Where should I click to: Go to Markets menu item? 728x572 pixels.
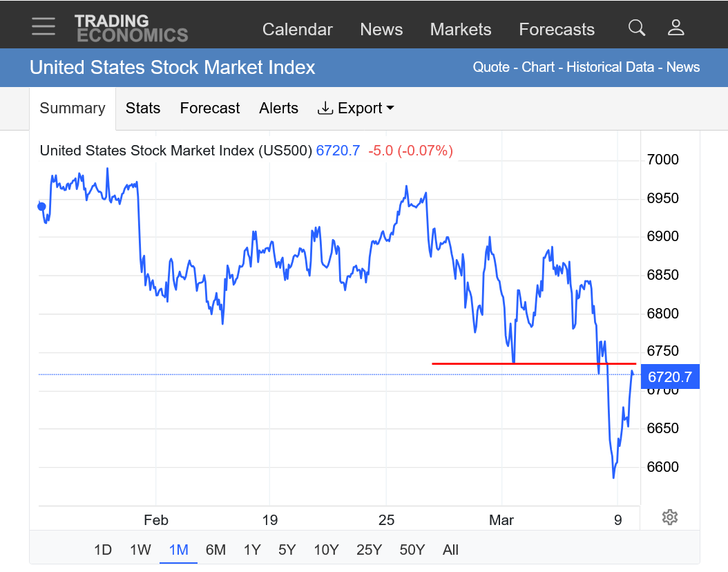[461, 30]
